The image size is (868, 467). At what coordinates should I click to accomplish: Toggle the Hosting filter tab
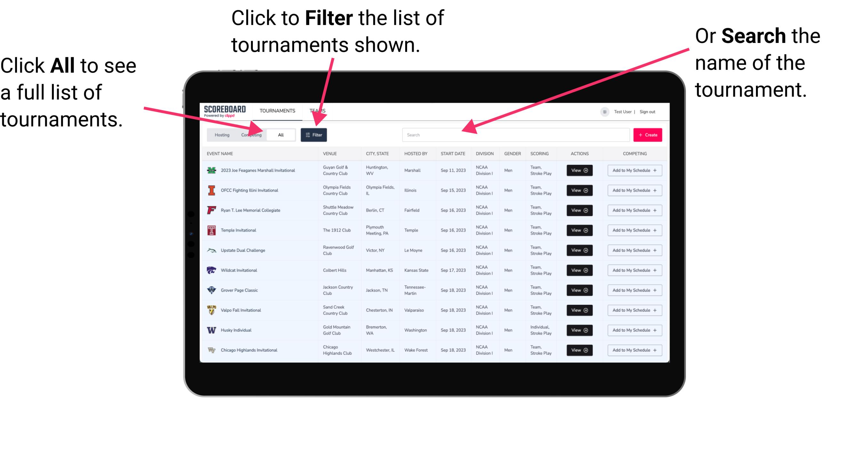click(x=220, y=134)
